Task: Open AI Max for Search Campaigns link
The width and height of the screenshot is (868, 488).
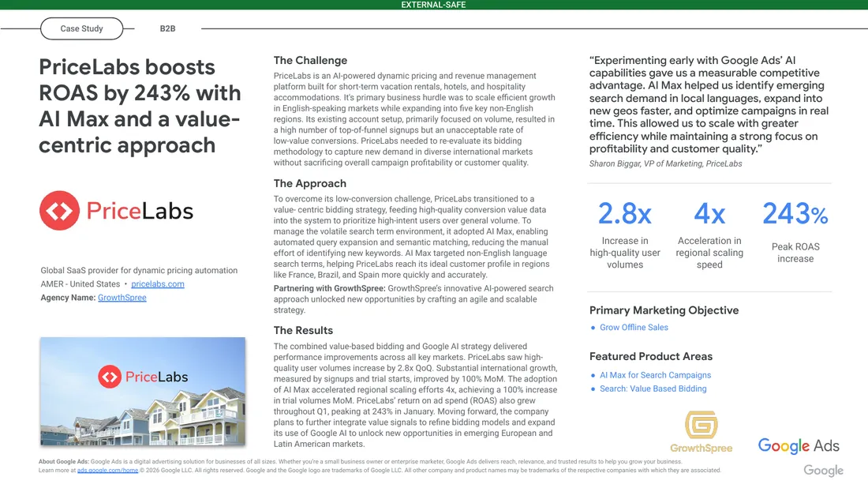Action: tap(656, 375)
